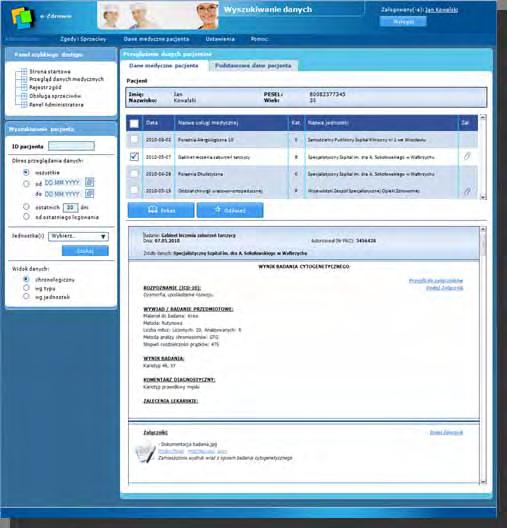Click the e-Zdrowie logo icon
This screenshot has height=528, width=507.
click(x=22, y=17)
